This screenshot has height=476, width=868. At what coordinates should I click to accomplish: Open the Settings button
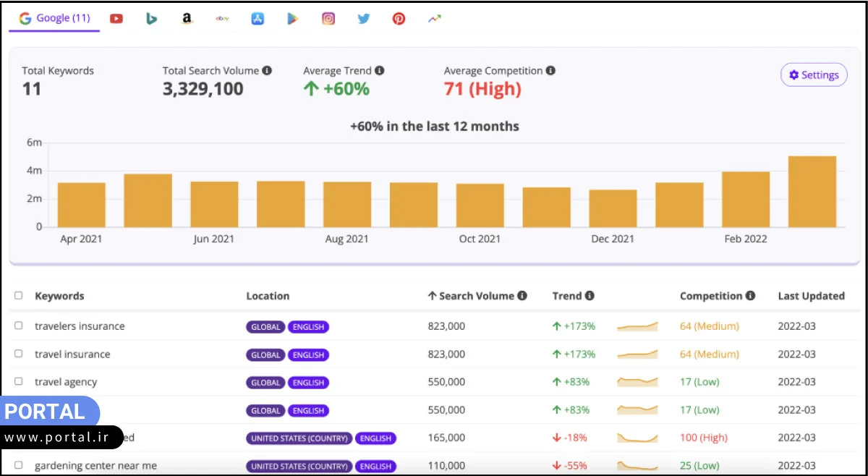tap(814, 75)
